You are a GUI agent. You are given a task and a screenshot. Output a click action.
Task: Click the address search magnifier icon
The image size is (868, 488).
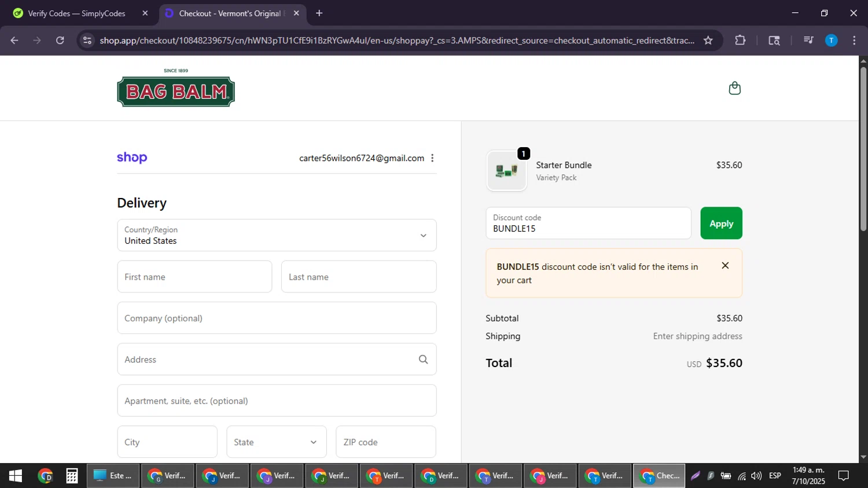423,359
